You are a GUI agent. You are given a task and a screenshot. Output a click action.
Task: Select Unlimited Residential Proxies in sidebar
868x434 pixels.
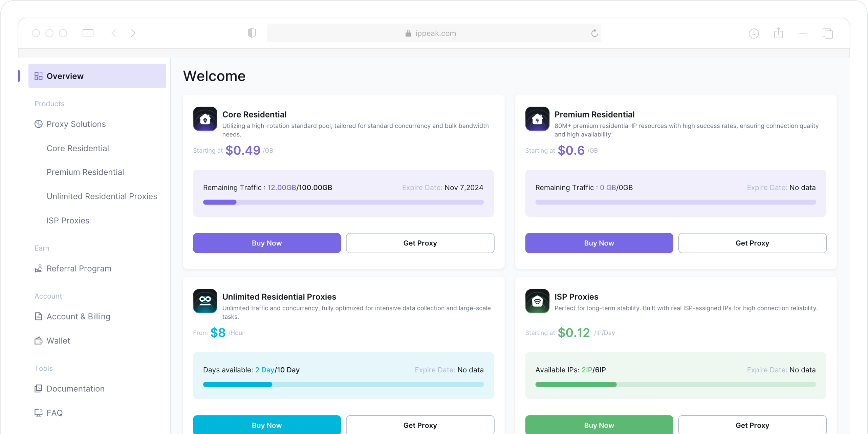click(x=102, y=196)
